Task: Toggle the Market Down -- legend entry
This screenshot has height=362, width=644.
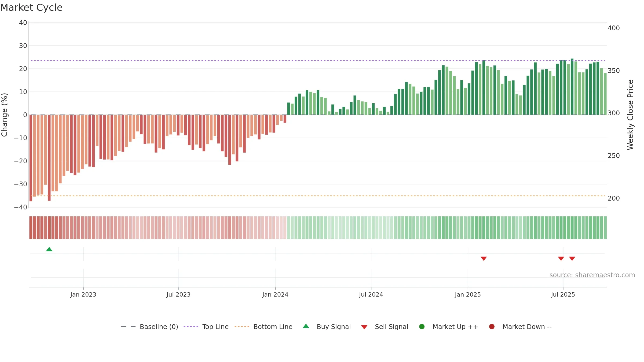Action: click(520, 327)
